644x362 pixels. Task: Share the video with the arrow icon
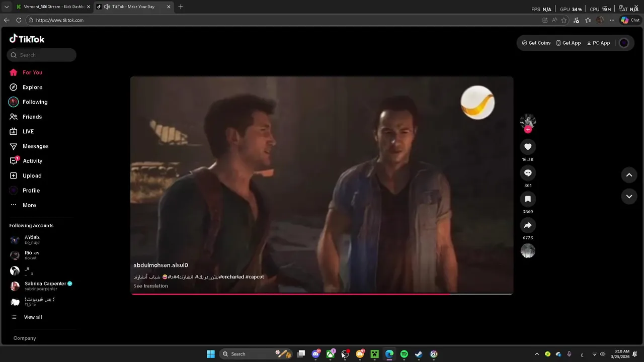(x=528, y=225)
